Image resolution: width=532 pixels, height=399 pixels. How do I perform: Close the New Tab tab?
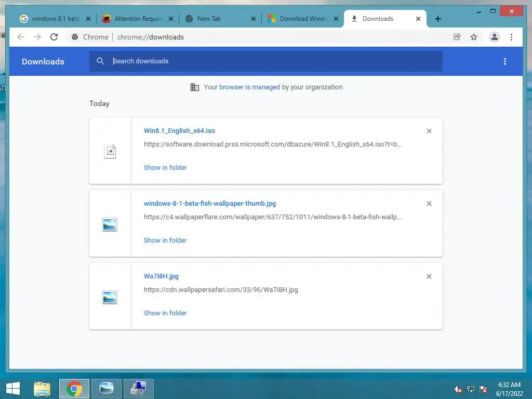point(254,19)
